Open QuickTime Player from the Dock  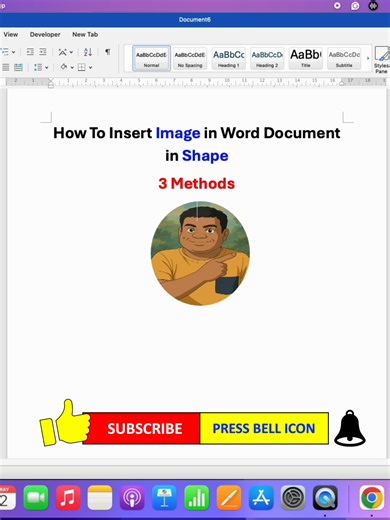coord(325,498)
